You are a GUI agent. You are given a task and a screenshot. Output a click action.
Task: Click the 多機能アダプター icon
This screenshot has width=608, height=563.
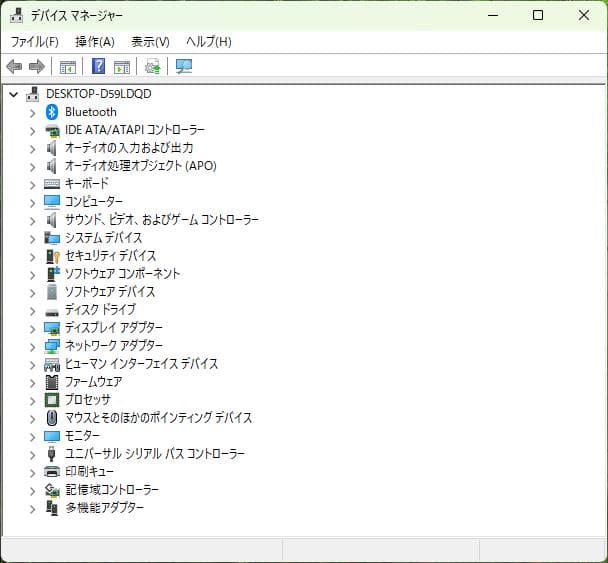pyautogui.click(x=52, y=508)
